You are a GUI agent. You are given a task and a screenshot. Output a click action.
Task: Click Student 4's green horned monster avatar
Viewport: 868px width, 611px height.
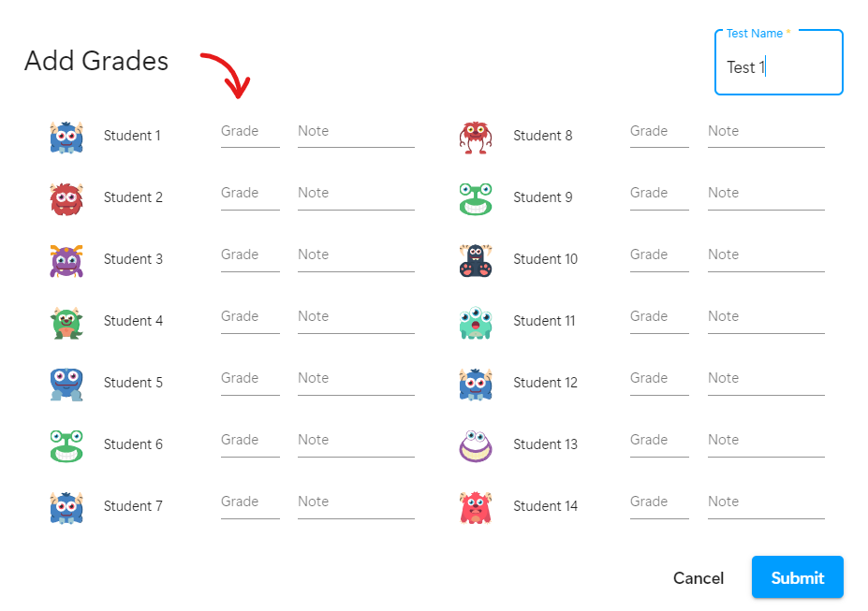(66, 321)
